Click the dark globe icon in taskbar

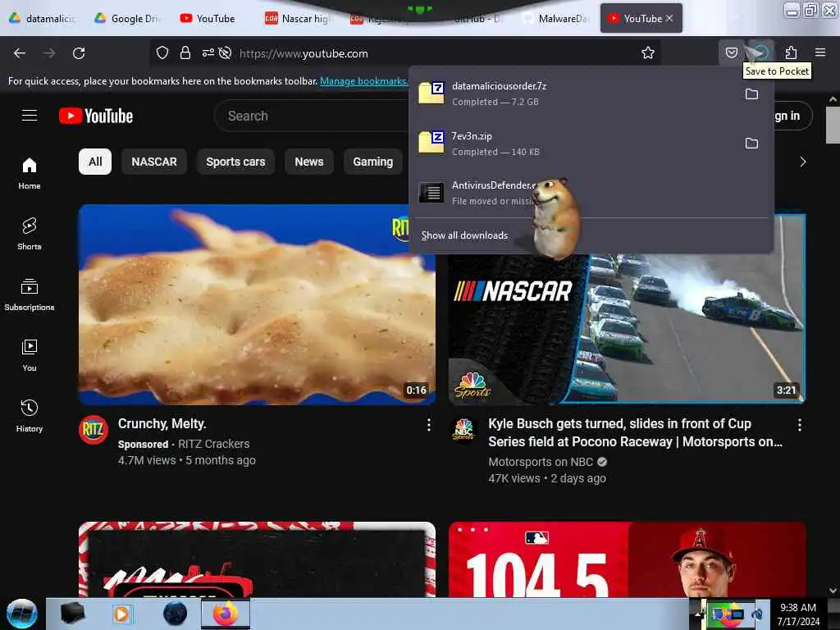(176, 614)
